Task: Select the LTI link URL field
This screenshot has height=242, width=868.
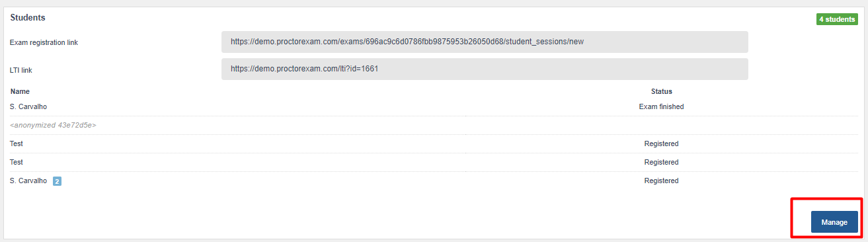Action: tap(485, 69)
